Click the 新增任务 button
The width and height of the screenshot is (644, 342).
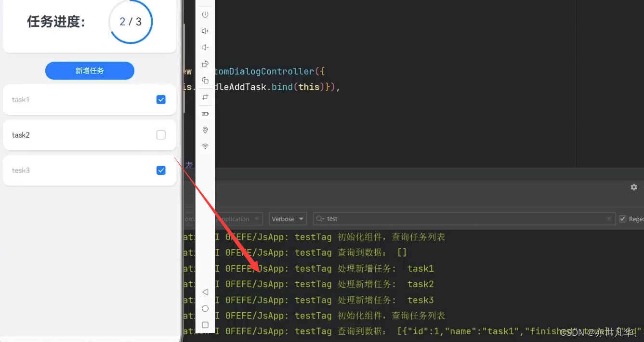coord(90,71)
